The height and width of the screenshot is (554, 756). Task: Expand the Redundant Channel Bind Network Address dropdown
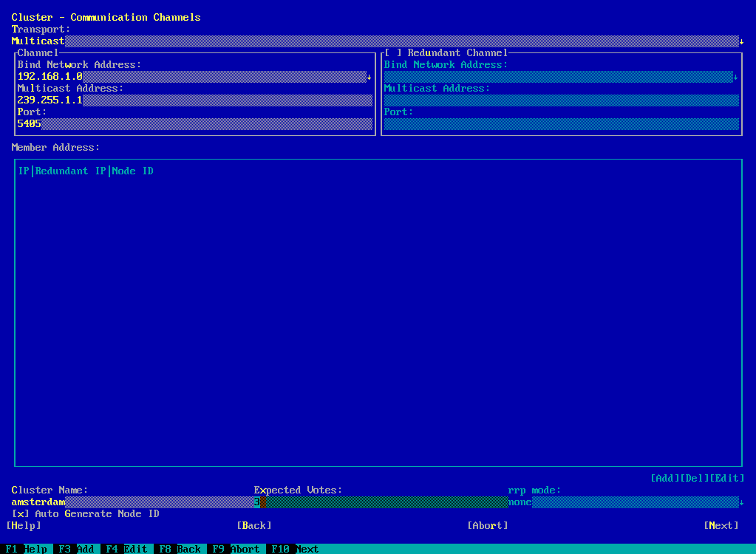pos(735,77)
